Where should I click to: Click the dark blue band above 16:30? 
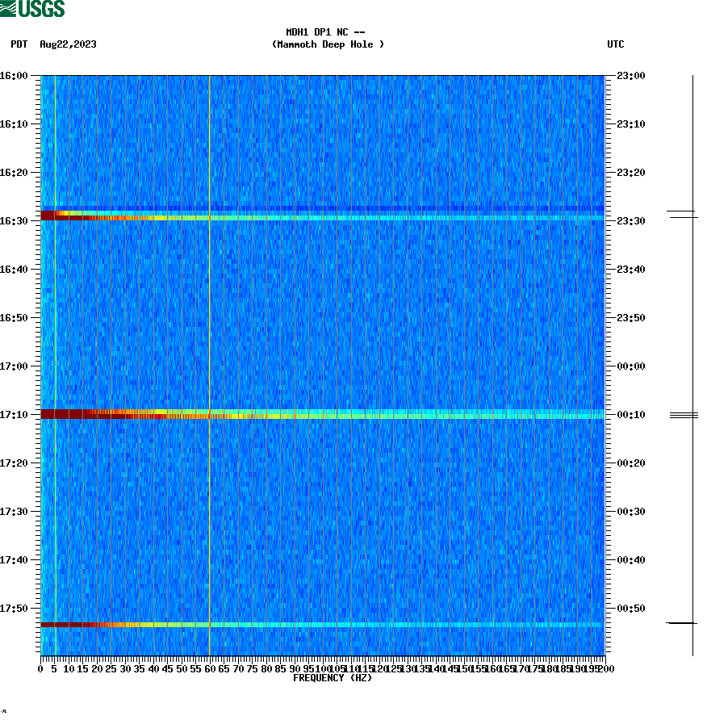point(323,207)
